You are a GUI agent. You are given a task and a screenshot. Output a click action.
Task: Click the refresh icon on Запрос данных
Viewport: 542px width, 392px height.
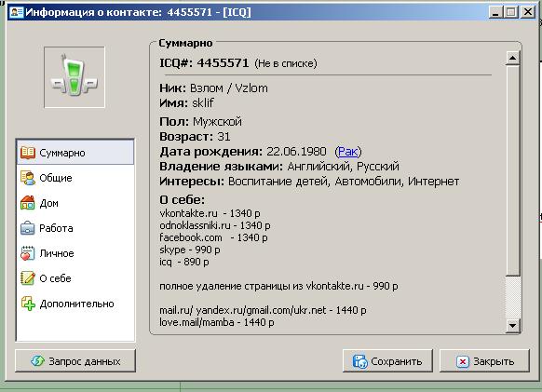(37, 361)
